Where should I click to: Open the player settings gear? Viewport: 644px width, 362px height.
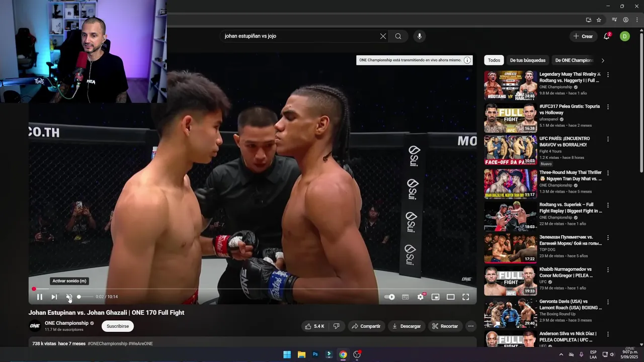pyautogui.click(x=421, y=297)
